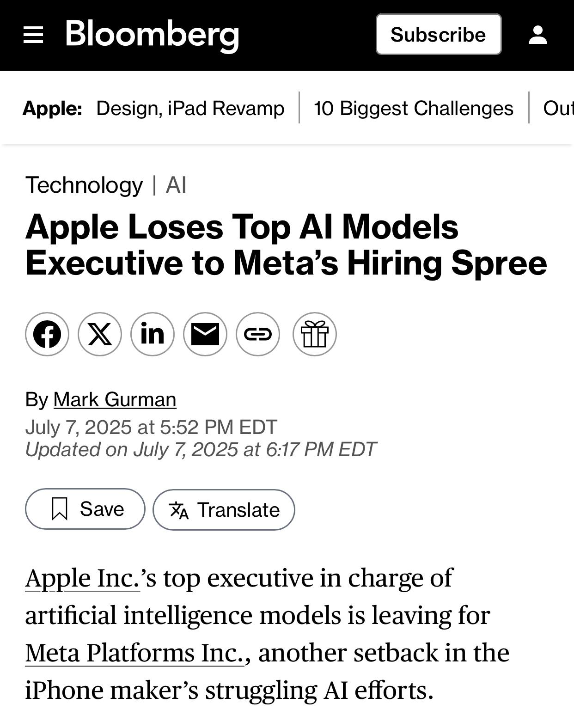574x728 pixels.
Task: Go to the Technology section
Action: coord(84,185)
